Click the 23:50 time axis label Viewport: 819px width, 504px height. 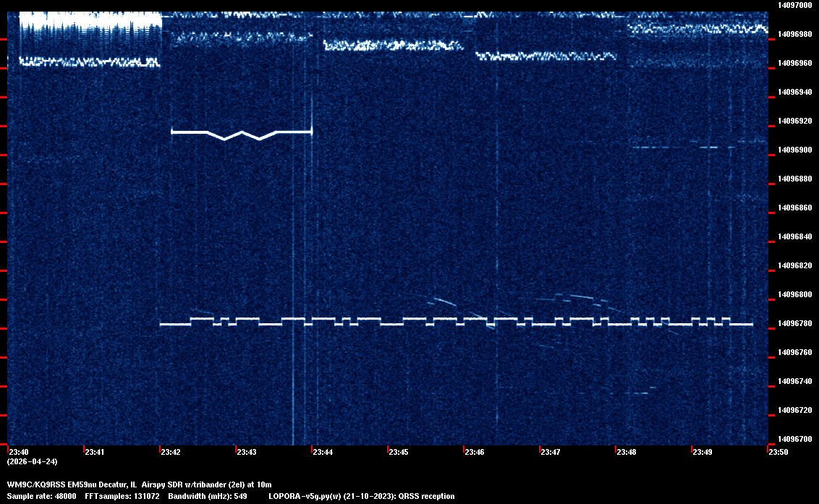[778, 452]
